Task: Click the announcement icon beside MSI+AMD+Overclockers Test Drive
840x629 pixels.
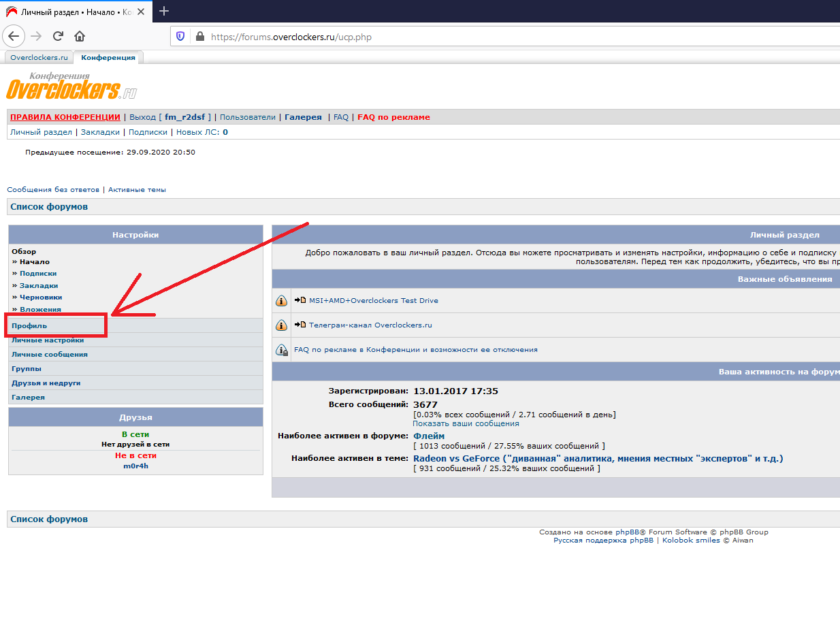Action: pos(281,301)
